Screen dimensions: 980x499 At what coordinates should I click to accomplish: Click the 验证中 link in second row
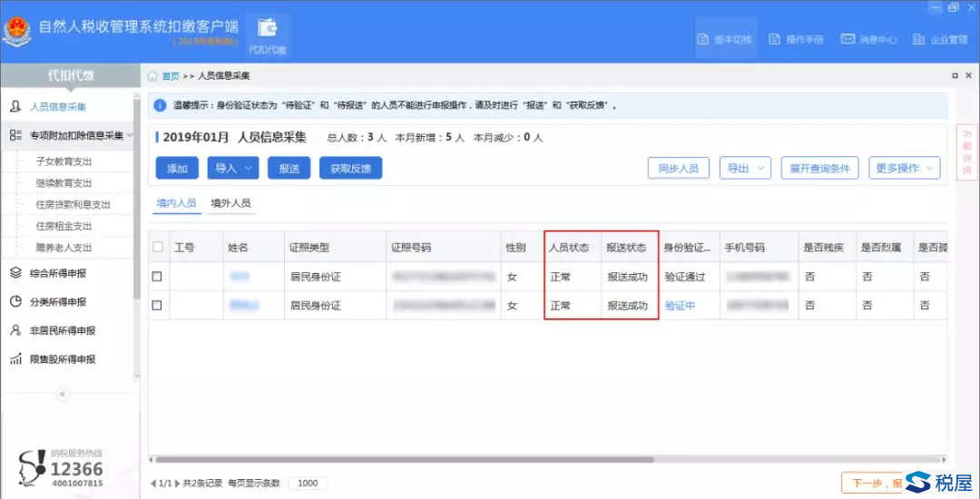click(x=680, y=306)
